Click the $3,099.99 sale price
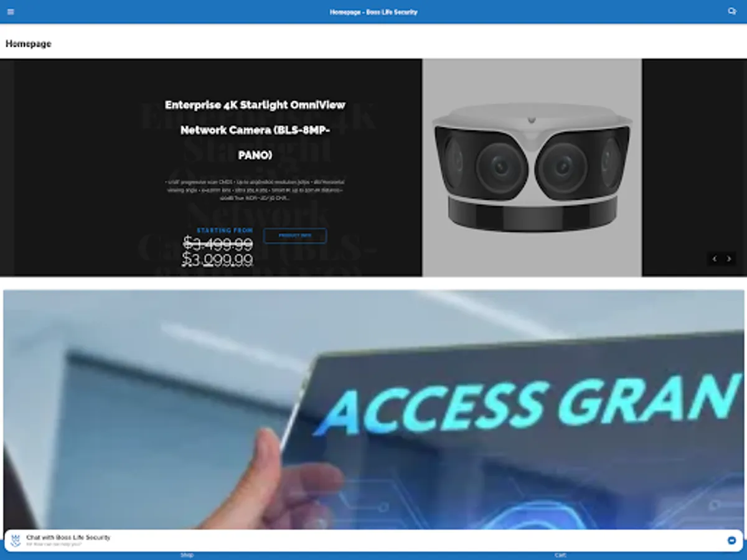747x560 pixels. 217,259
